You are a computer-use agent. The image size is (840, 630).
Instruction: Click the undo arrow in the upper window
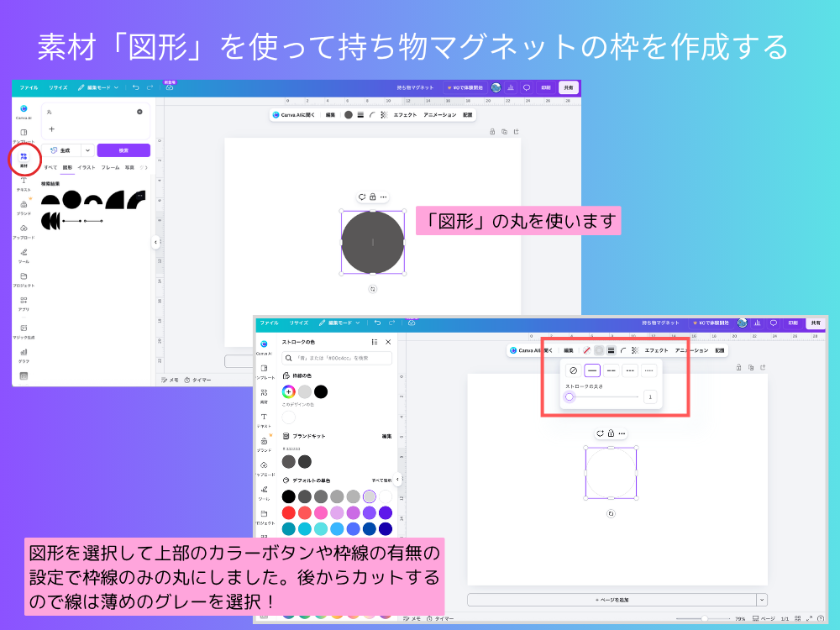(x=135, y=87)
